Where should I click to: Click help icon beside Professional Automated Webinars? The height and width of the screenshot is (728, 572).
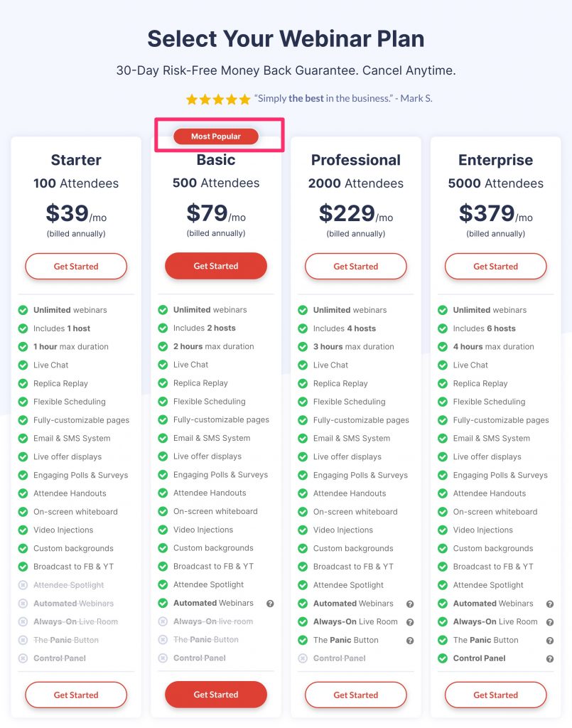tap(410, 604)
